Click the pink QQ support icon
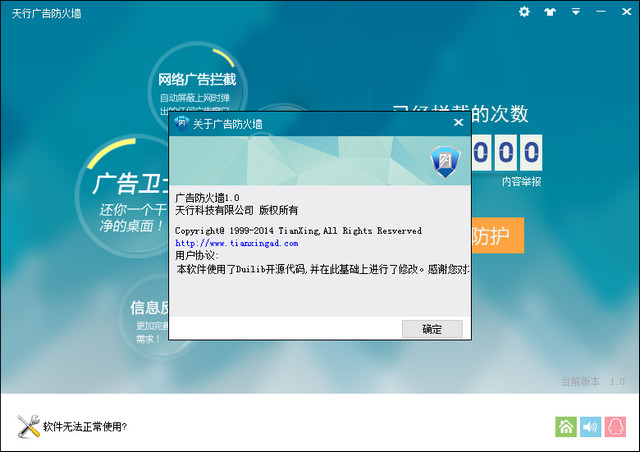 click(x=617, y=427)
